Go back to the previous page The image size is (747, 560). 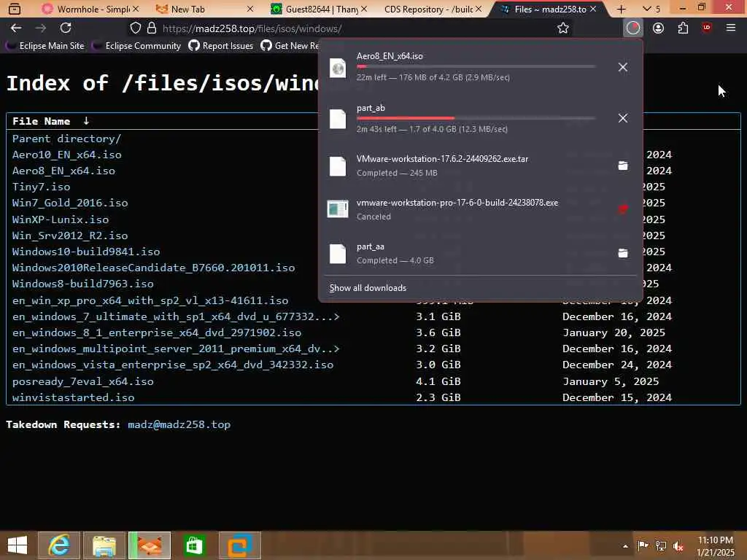[16, 28]
